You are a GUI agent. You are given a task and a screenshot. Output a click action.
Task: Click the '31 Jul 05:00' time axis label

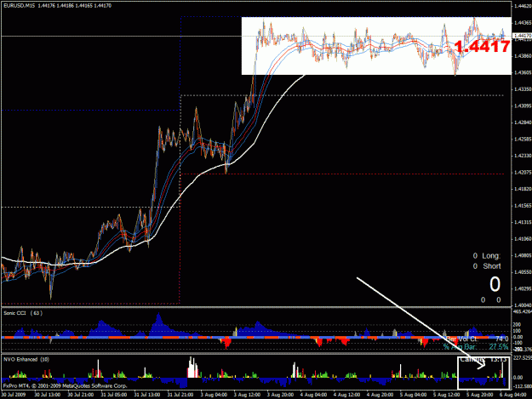(114, 395)
